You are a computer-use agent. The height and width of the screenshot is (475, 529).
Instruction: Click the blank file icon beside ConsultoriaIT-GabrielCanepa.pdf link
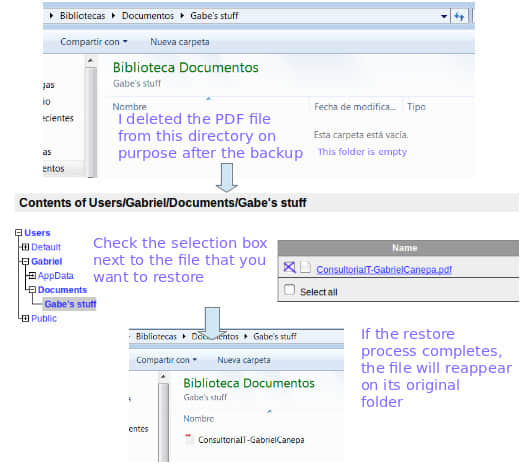[306, 268]
